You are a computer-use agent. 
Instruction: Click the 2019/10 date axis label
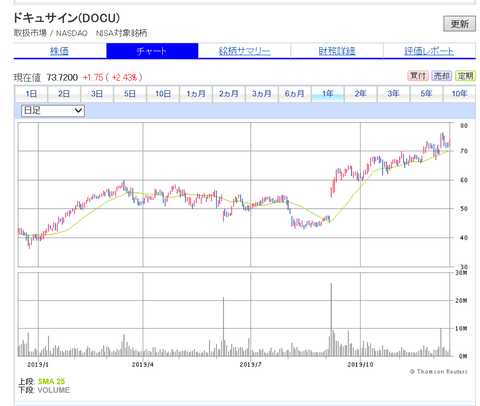tap(360, 365)
